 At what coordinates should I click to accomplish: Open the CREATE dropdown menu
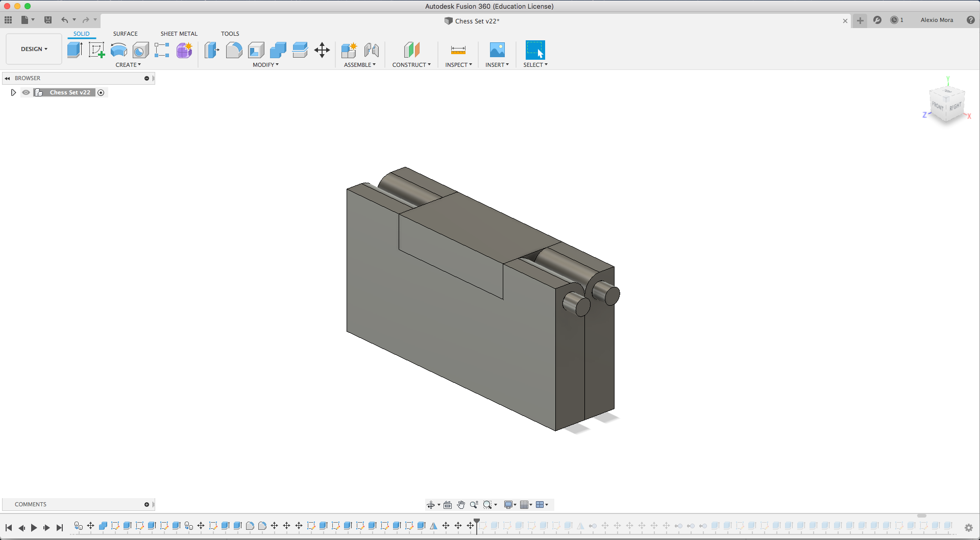pyautogui.click(x=128, y=65)
